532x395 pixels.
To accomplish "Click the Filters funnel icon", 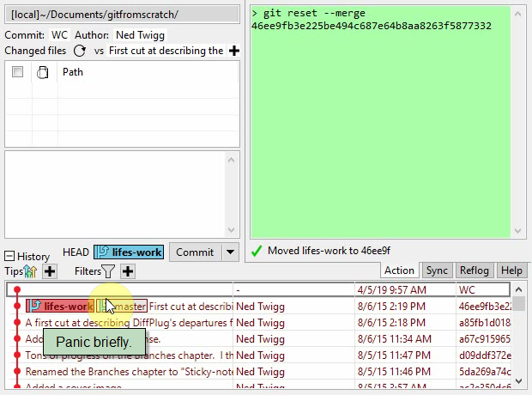I will tap(108, 271).
